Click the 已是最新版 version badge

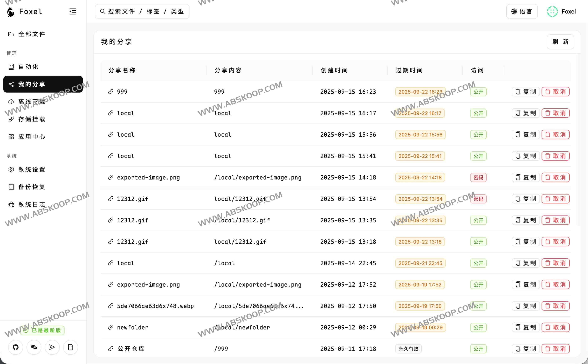[43, 330]
